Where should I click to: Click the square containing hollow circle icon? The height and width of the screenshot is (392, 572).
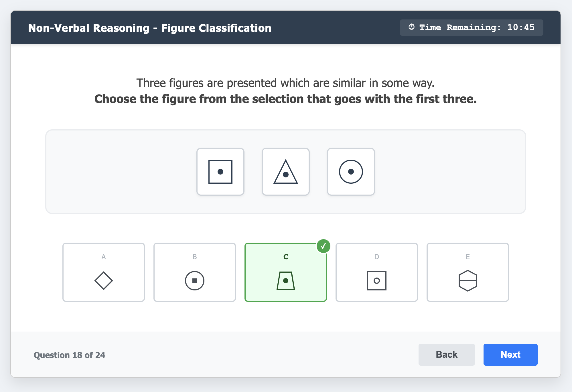pyautogui.click(x=376, y=281)
